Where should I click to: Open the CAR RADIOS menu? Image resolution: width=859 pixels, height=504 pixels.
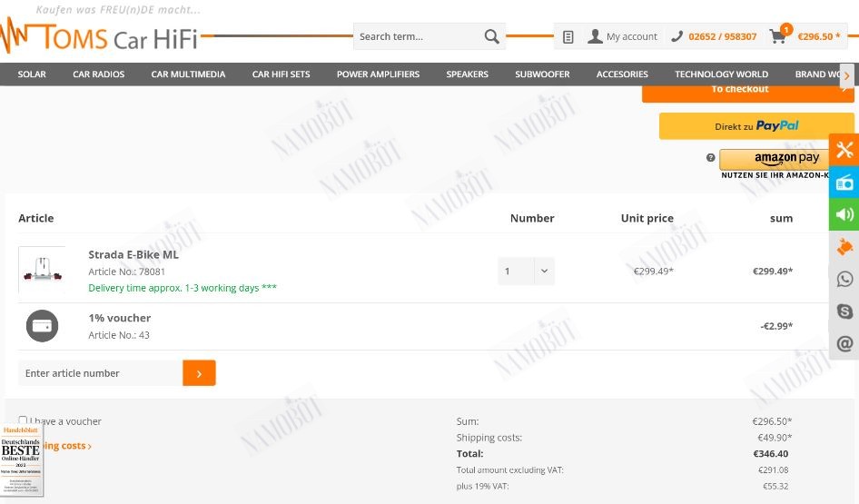click(x=99, y=74)
